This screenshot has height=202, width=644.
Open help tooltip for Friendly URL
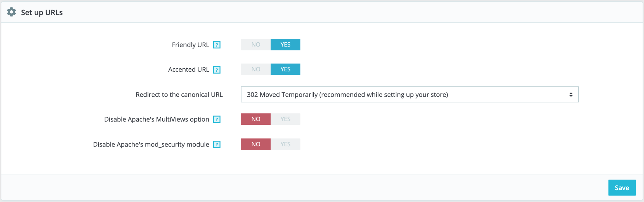217,45
